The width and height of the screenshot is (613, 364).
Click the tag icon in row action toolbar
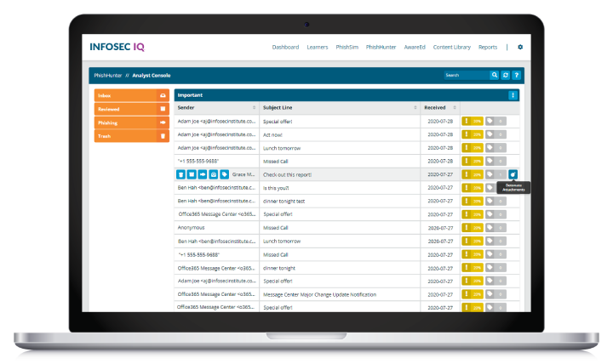[x=224, y=174]
